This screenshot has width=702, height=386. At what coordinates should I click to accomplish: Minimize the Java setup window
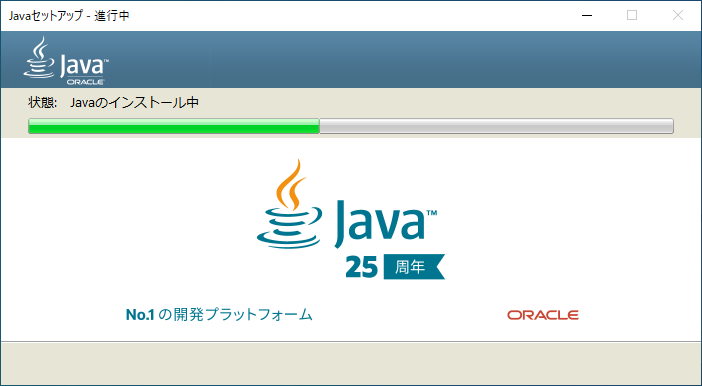[587, 16]
